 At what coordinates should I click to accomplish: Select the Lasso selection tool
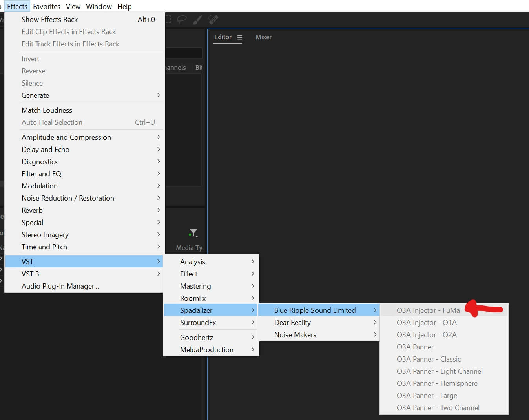point(182,19)
